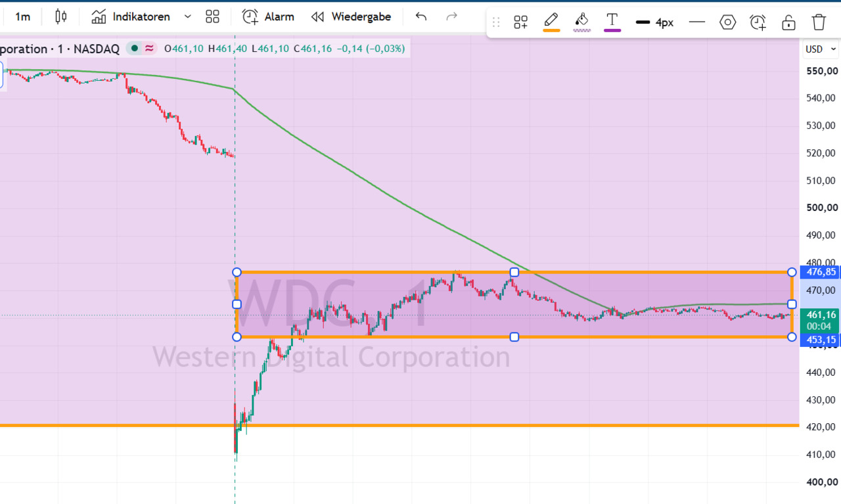This screenshot has width=841, height=504.
Task: Expand the favorite indicators dropdown arrow
Action: [x=188, y=16]
